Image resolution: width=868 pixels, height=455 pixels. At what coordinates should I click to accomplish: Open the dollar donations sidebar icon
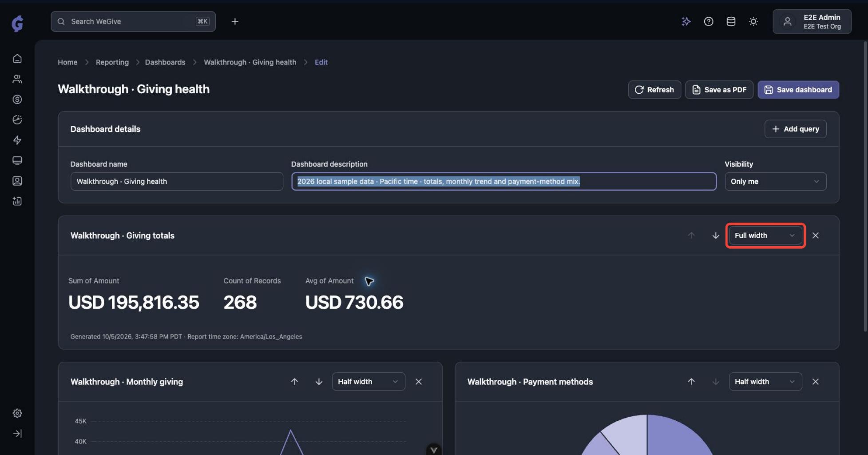[x=17, y=100]
